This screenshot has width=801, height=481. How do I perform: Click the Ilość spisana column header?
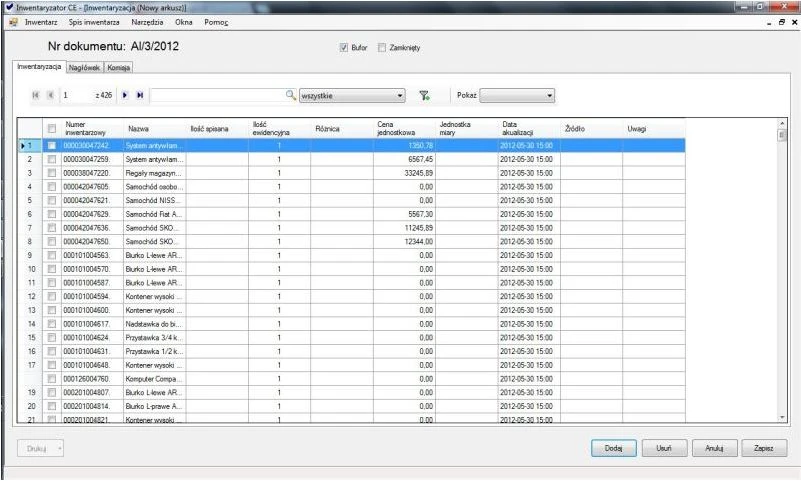click(217, 128)
